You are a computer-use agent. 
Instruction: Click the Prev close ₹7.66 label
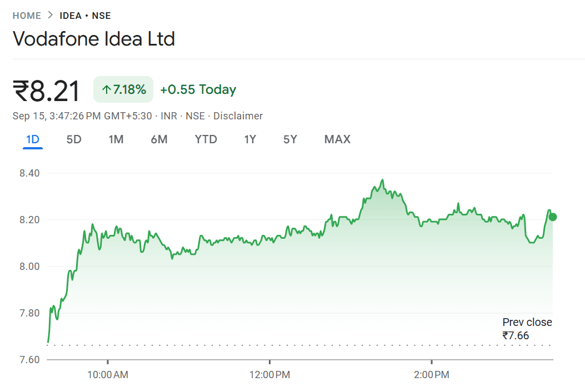[x=527, y=329]
